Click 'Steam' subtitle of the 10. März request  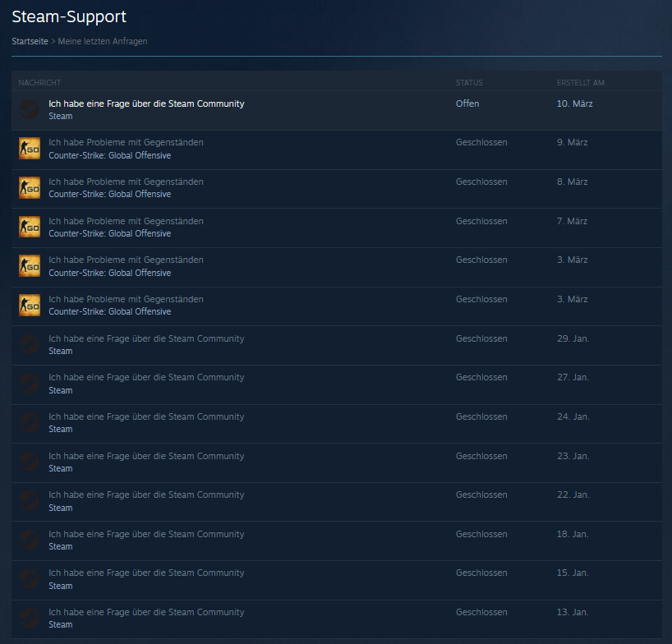(61, 116)
